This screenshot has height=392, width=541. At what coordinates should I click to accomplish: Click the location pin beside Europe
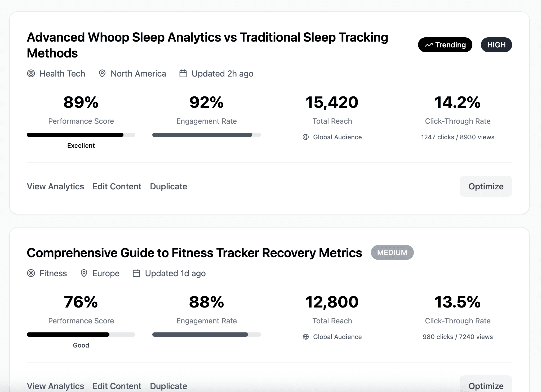[84, 273]
